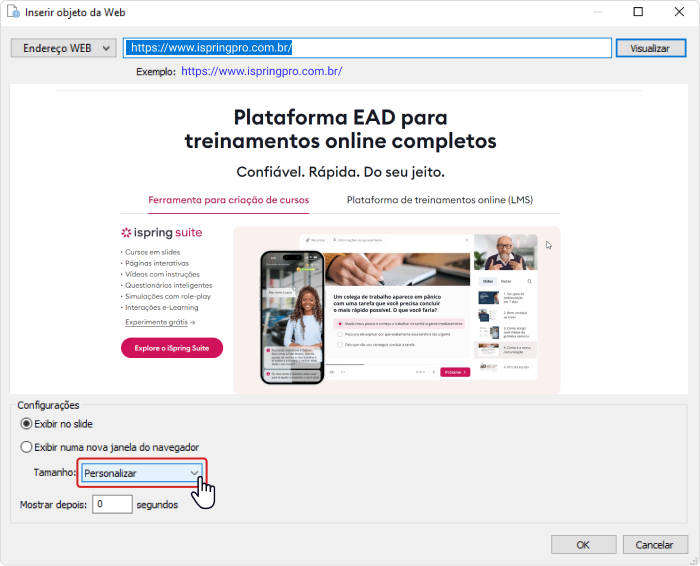Maximize the Inserir objeto da Web window
The image size is (700, 566).
pyautogui.click(x=638, y=12)
